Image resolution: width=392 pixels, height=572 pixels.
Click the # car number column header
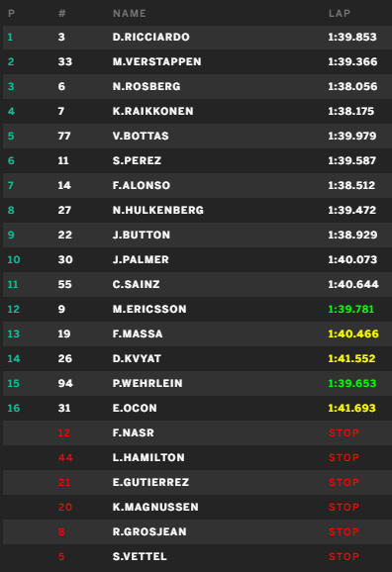tap(62, 14)
